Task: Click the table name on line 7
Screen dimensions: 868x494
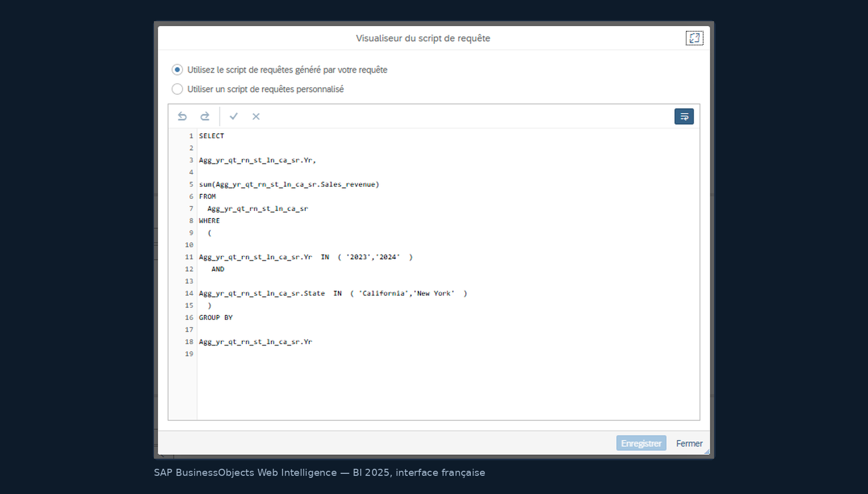Action: [x=258, y=208]
